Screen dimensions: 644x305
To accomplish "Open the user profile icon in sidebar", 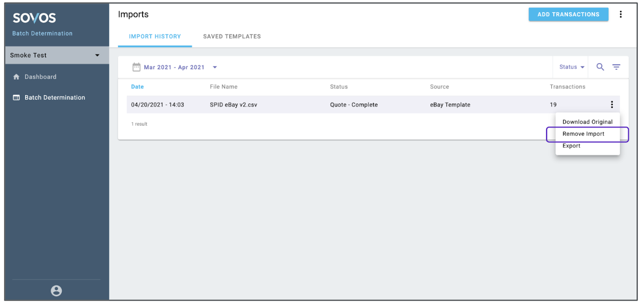I will [x=56, y=291].
